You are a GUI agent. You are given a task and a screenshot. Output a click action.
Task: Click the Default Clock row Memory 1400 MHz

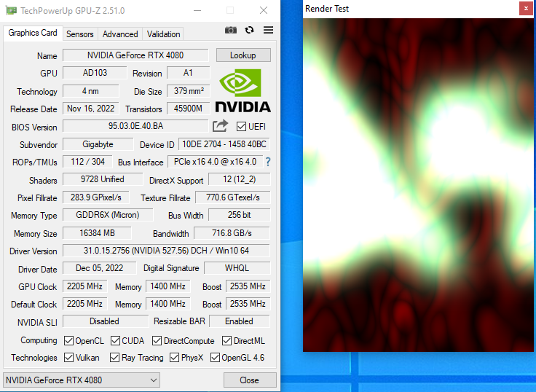click(x=167, y=304)
